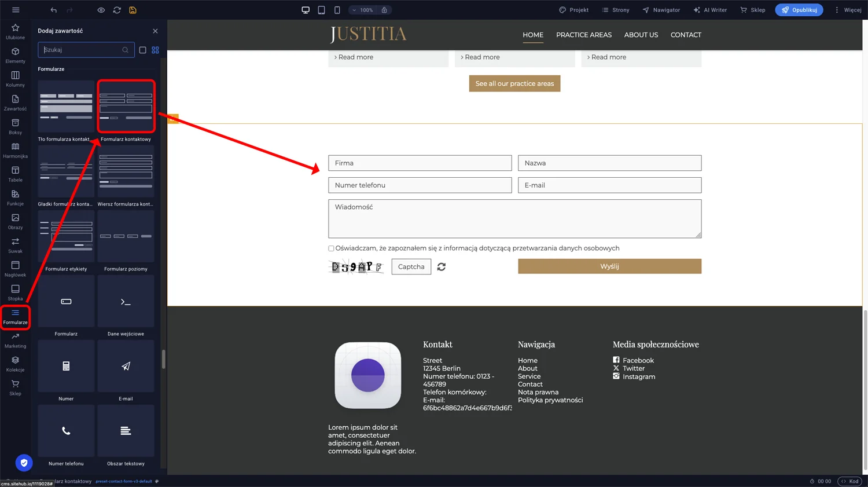Open the Strony dropdown
The image size is (868, 487).
point(615,9)
